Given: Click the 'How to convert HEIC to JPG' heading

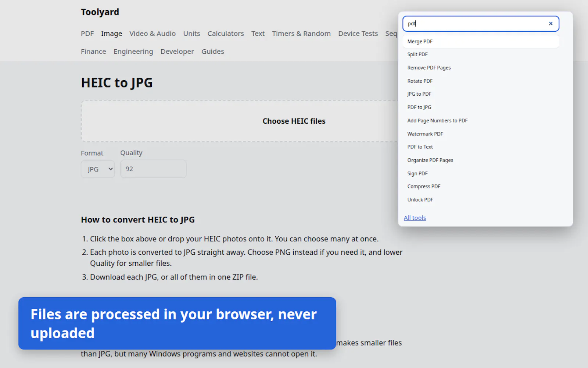Looking at the screenshot, I should tap(138, 220).
